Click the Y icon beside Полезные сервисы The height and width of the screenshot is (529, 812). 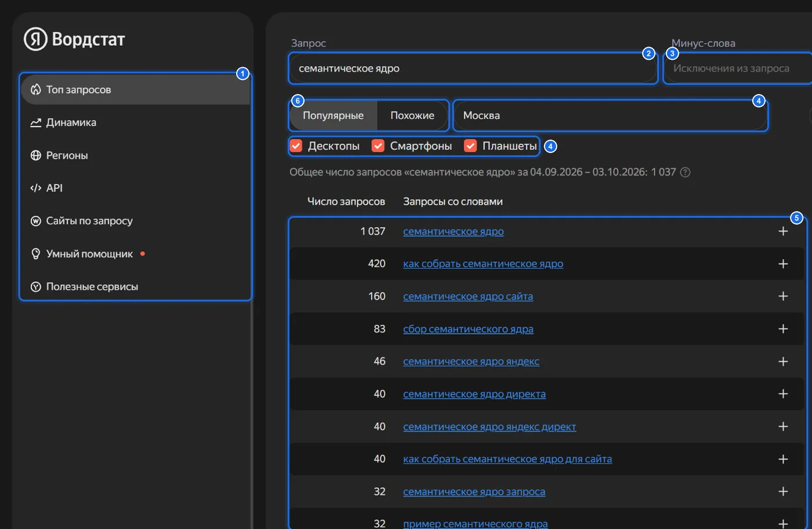click(x=36, y=287)
